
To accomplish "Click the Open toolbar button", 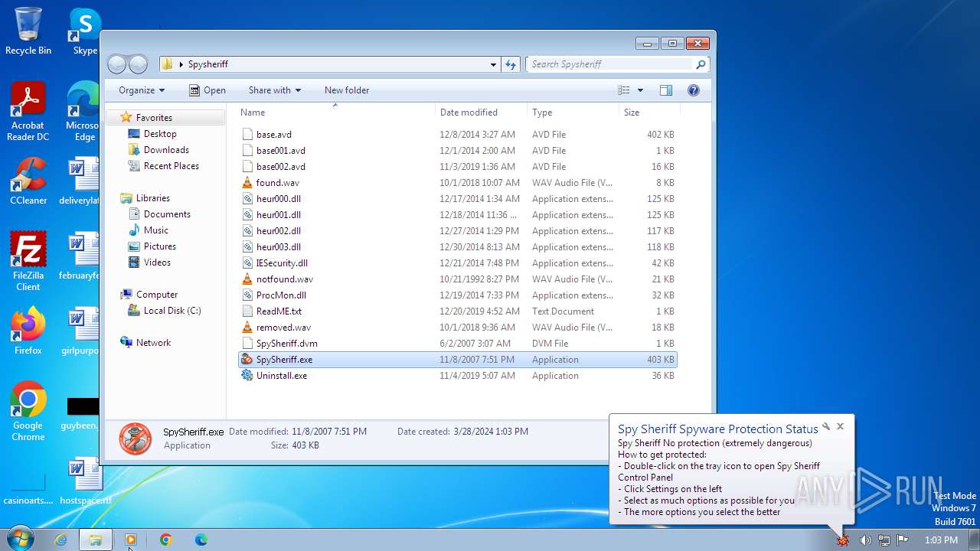I will [x=207, y=90].
